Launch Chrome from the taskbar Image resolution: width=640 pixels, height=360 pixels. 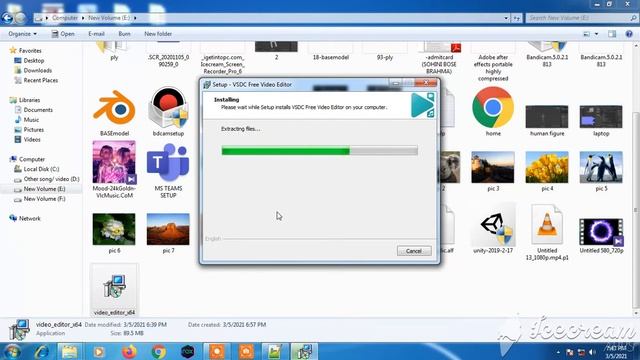click(158, 351)
